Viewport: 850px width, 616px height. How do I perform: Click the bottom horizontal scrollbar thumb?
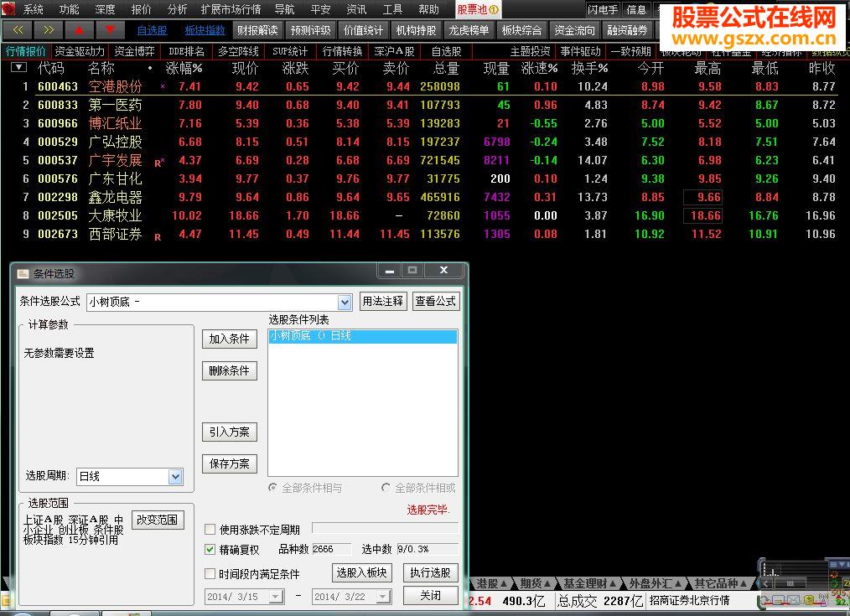pyautogui.click(x=790, y=583)
